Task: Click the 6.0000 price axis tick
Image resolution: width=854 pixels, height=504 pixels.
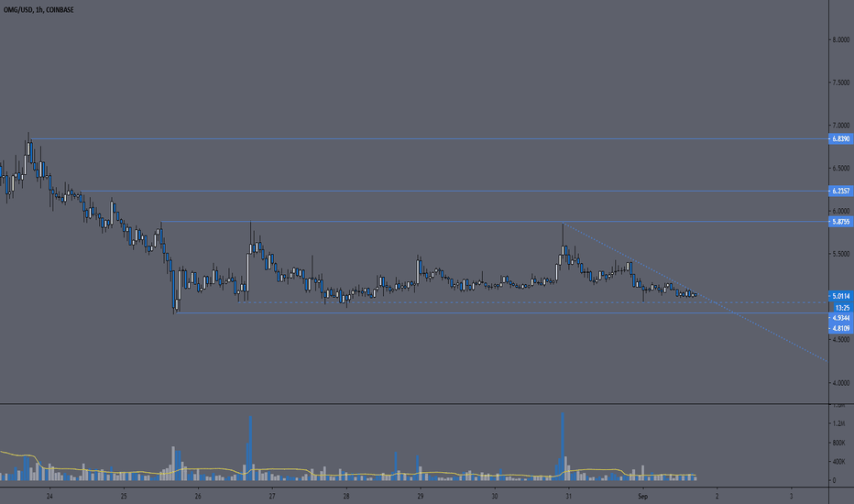Action: pos(840,212)
